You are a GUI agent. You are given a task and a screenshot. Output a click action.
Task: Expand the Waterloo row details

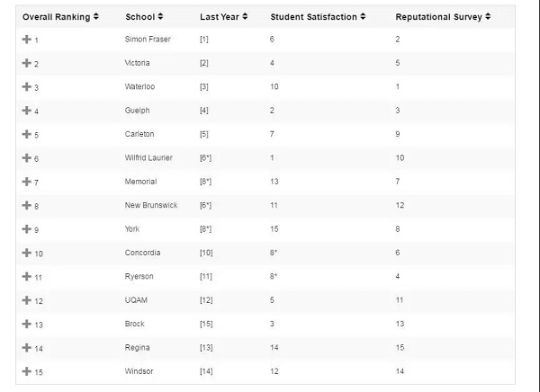click(26, 86)
